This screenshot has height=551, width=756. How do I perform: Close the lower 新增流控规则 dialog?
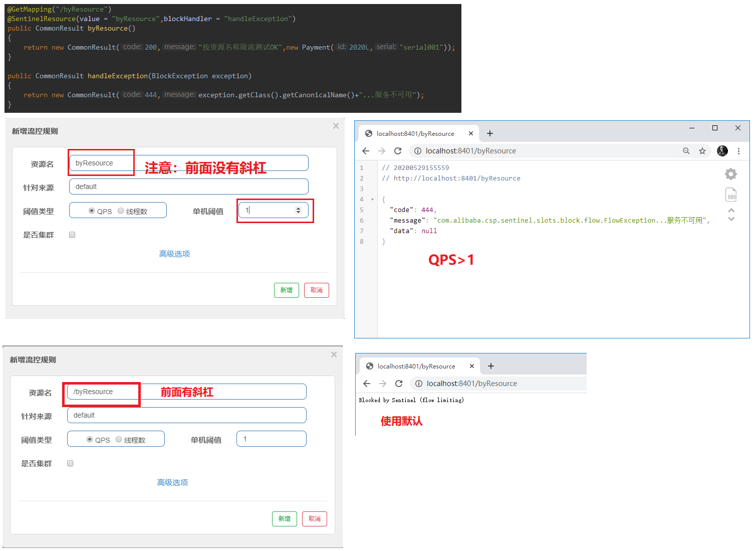click(334, 354)
